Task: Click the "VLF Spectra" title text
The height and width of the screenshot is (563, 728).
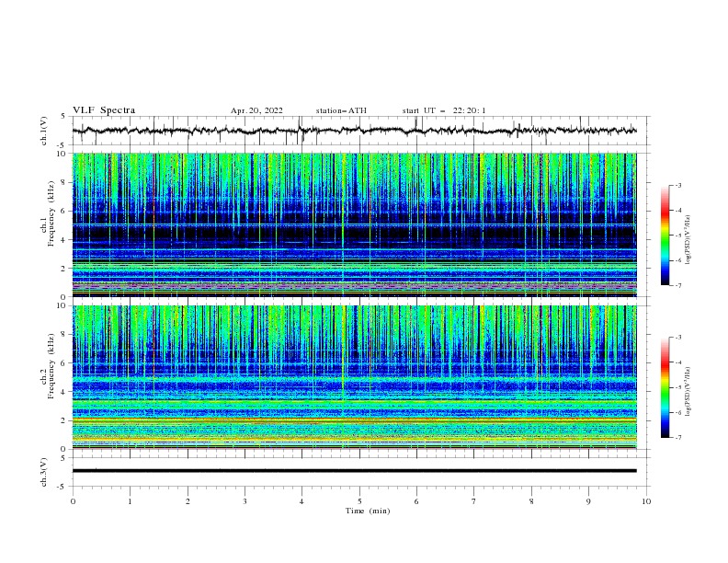Action: pos(104,110)
